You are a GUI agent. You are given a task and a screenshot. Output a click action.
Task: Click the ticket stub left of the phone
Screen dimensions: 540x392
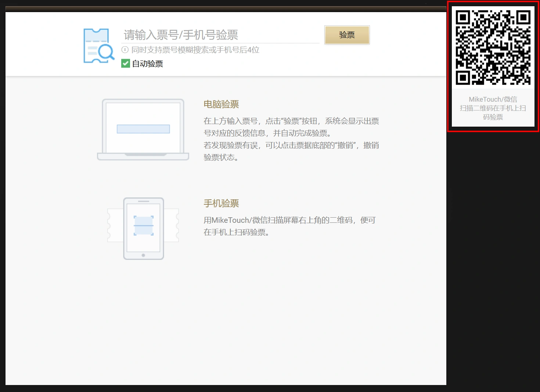click(115, 225)
